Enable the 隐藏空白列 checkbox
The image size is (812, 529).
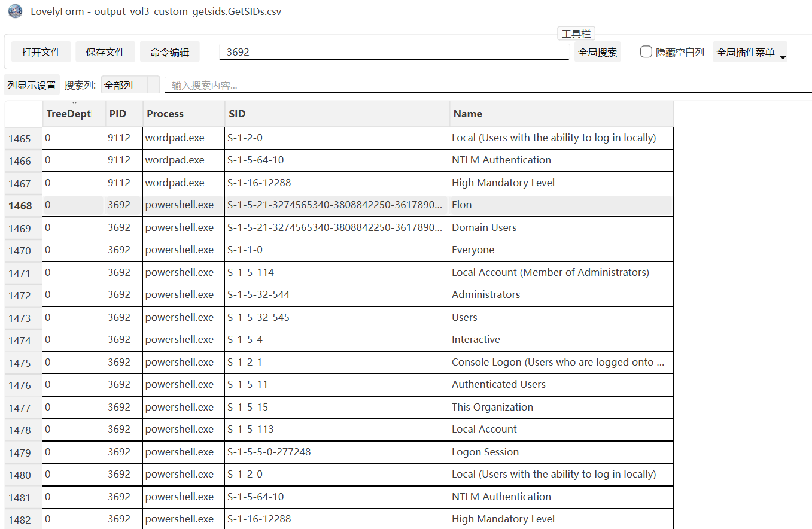[x=646, y=52]
